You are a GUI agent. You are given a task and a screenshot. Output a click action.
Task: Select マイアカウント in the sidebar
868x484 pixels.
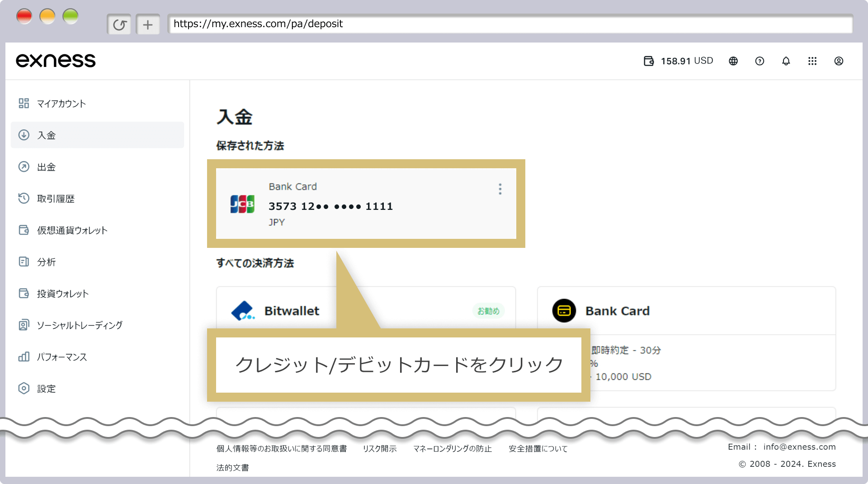(97, 104)
